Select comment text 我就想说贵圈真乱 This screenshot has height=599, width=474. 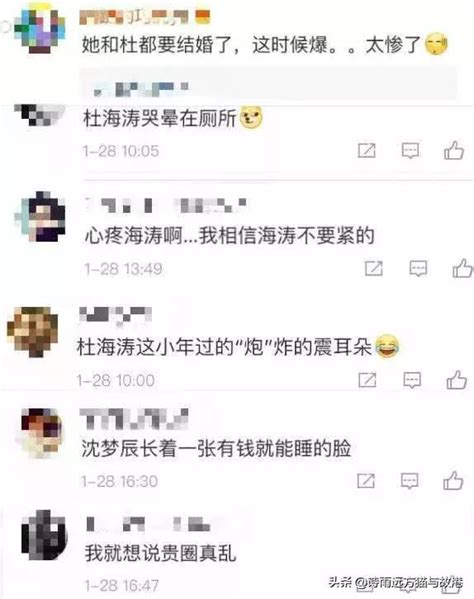160,553
